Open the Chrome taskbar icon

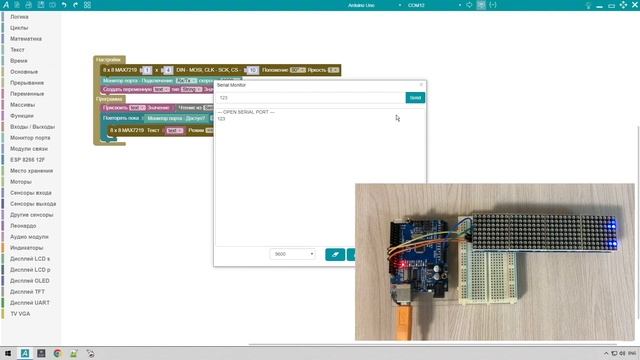[57, 353]
